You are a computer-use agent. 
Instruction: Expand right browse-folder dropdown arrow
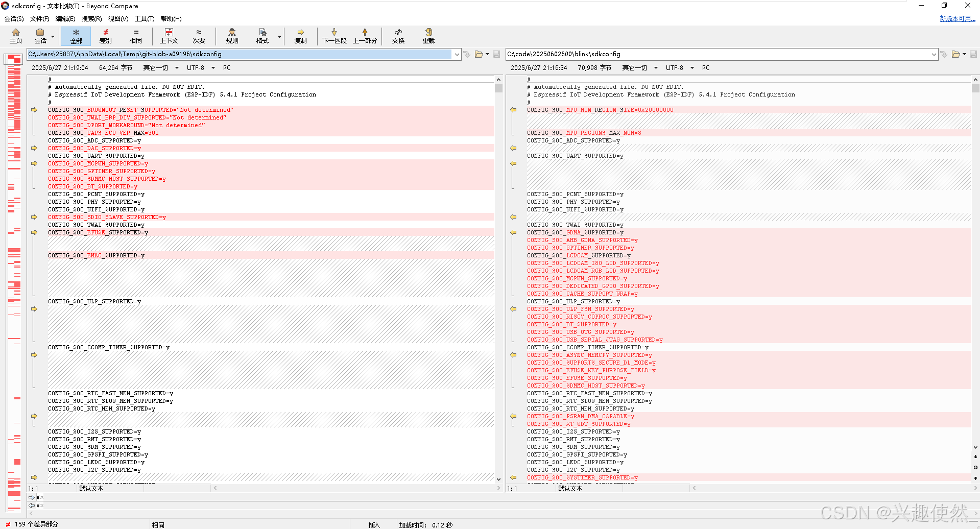pos(964,54)
